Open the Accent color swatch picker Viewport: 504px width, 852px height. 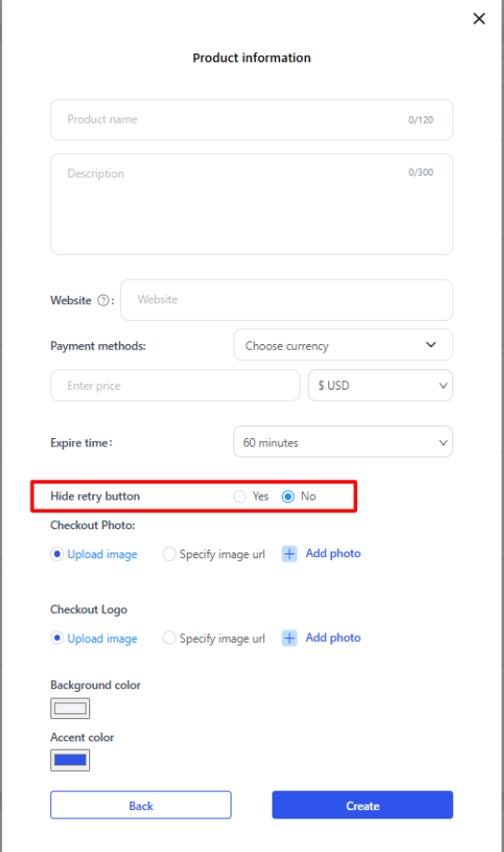[70, 760]
